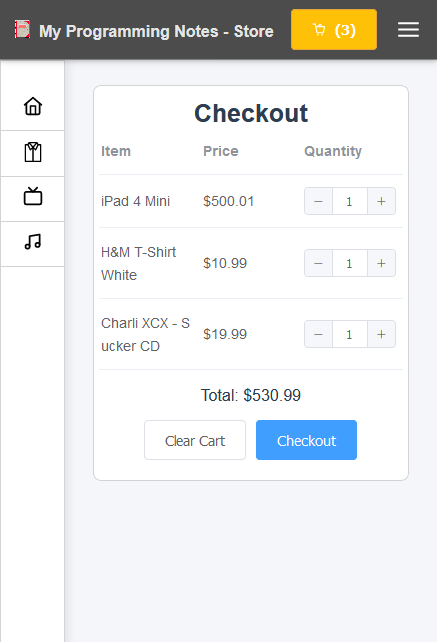Click the store logo notebook icon
This screenshot has width=437, height=642.
coord(22,29)
